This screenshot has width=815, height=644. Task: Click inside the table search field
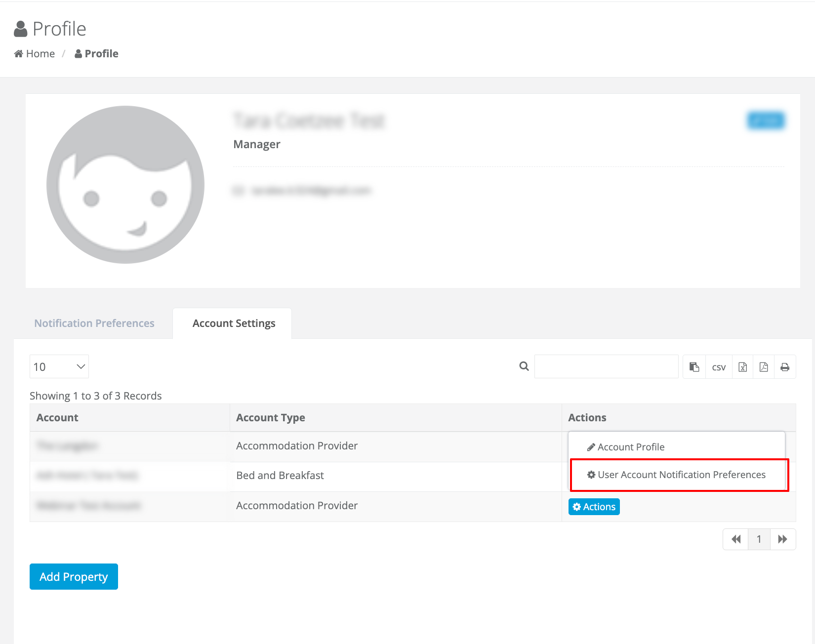point(606,366)
